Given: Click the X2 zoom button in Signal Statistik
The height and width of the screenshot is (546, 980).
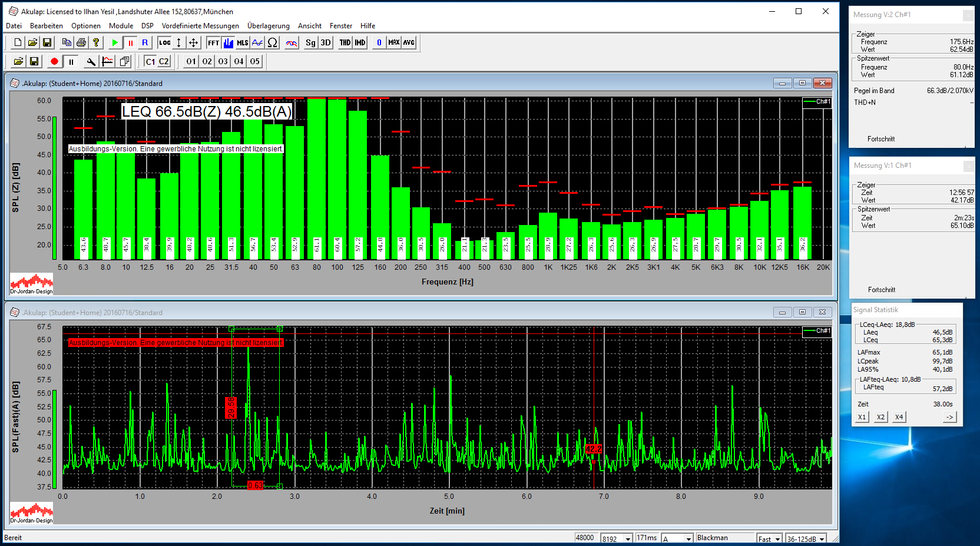Looking at the screenshot, I should (880, 417).
